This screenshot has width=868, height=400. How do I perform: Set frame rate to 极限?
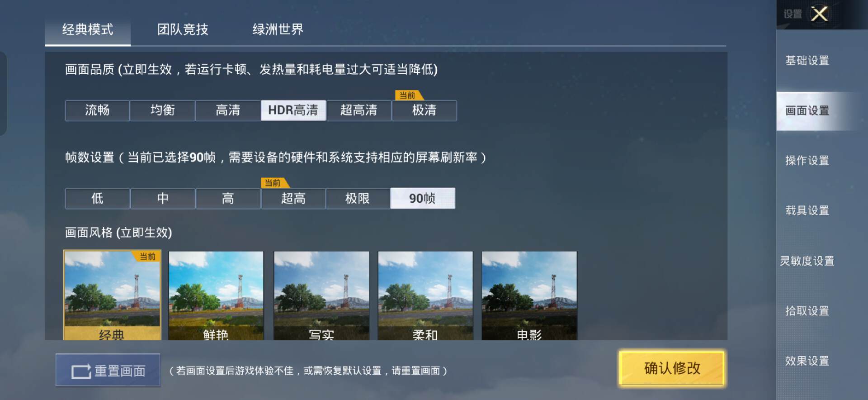click(x=358, y=198)
